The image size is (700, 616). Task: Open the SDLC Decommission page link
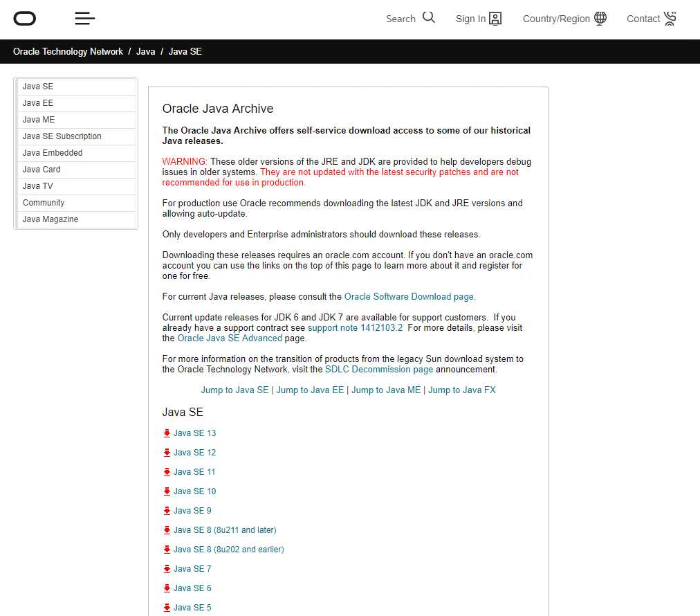(379, 370)
